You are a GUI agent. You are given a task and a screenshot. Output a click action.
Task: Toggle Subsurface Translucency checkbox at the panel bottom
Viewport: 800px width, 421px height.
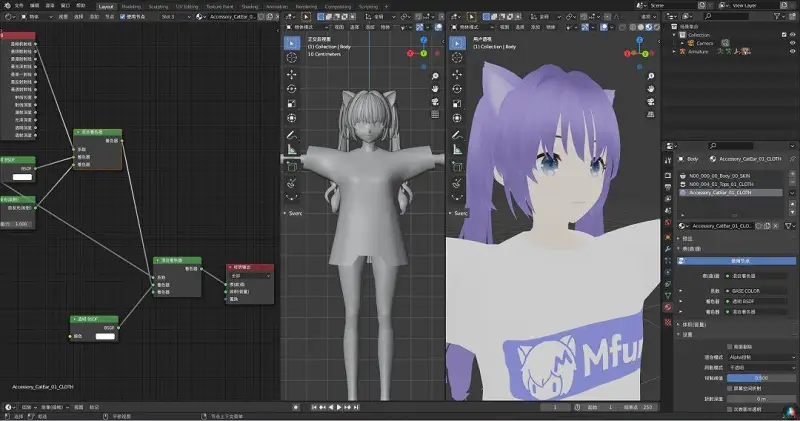730,409
